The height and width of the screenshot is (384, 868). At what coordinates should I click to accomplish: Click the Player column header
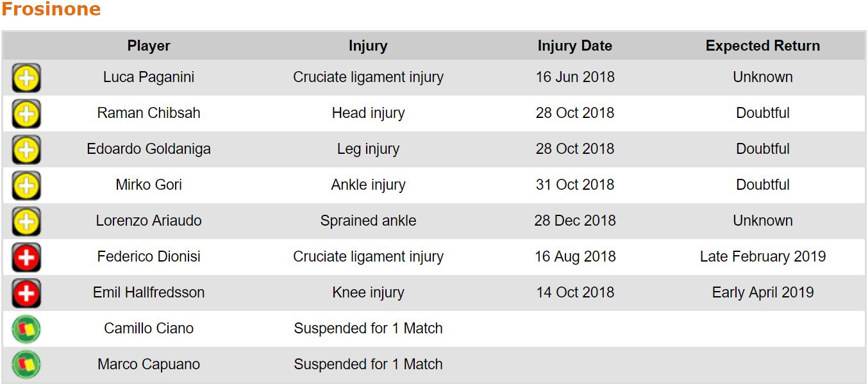pyautogui.click(x=149, y=46)
